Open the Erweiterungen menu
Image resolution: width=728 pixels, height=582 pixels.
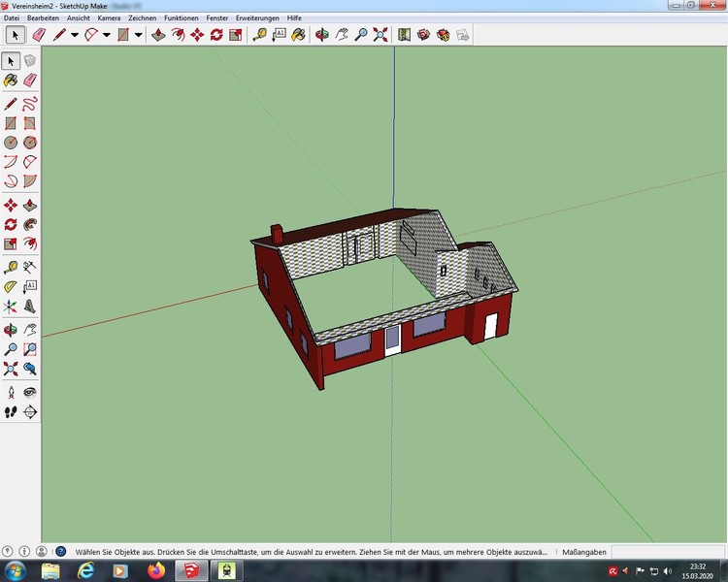255,18
